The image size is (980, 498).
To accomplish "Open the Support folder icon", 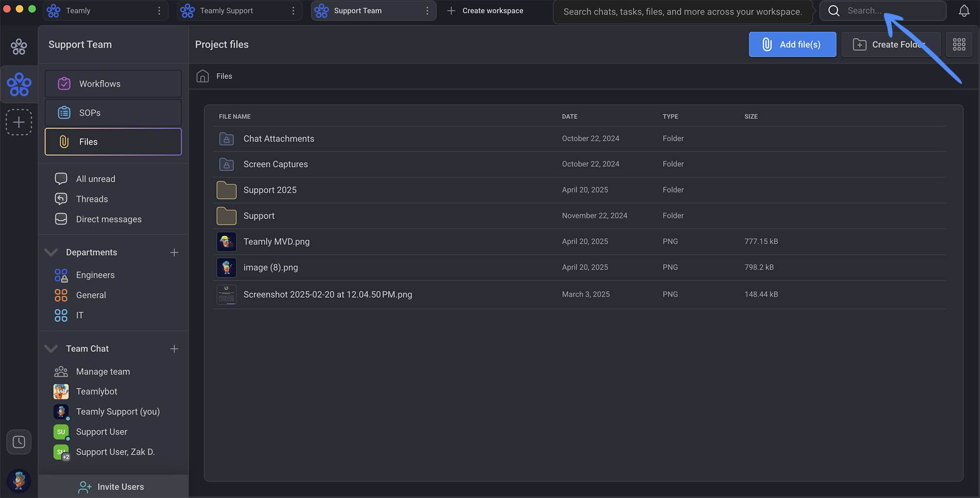I will [x=226, y=216].
